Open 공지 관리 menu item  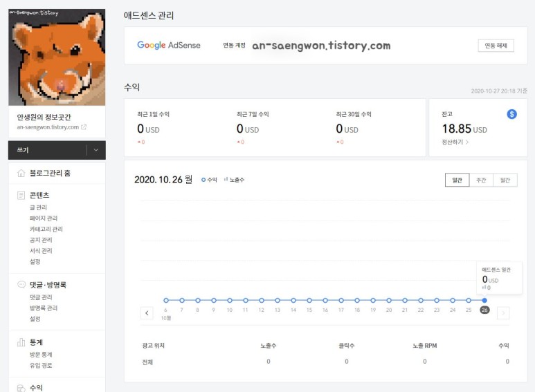pyautogui.click(x=41, y=240)
